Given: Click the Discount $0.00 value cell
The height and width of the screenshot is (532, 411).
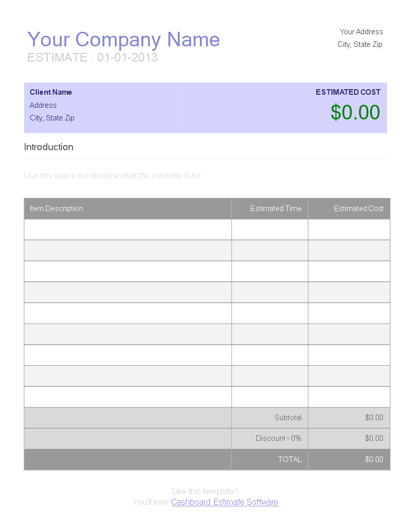Looking at the screenshot, I should click(349, 438).
